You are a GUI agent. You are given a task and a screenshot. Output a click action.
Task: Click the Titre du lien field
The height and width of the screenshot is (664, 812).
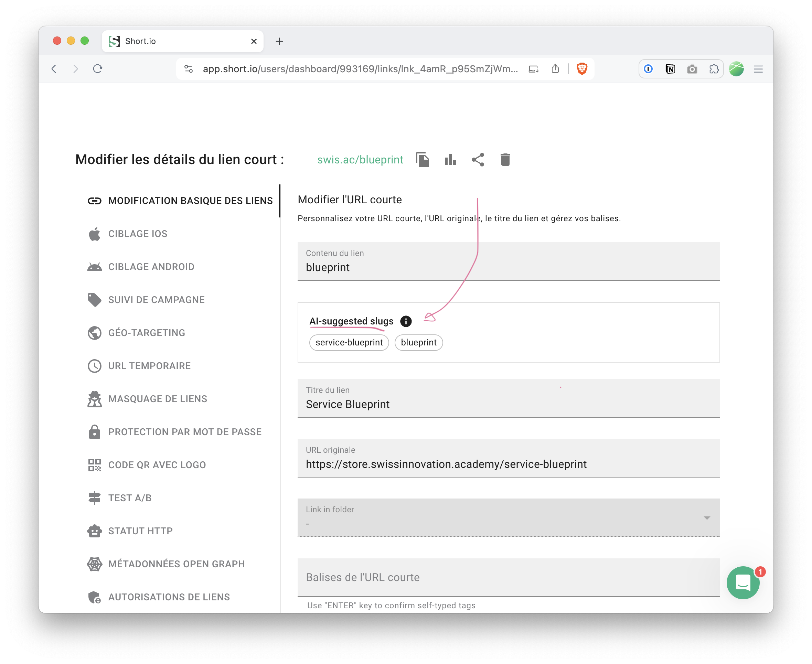[508, 404]
